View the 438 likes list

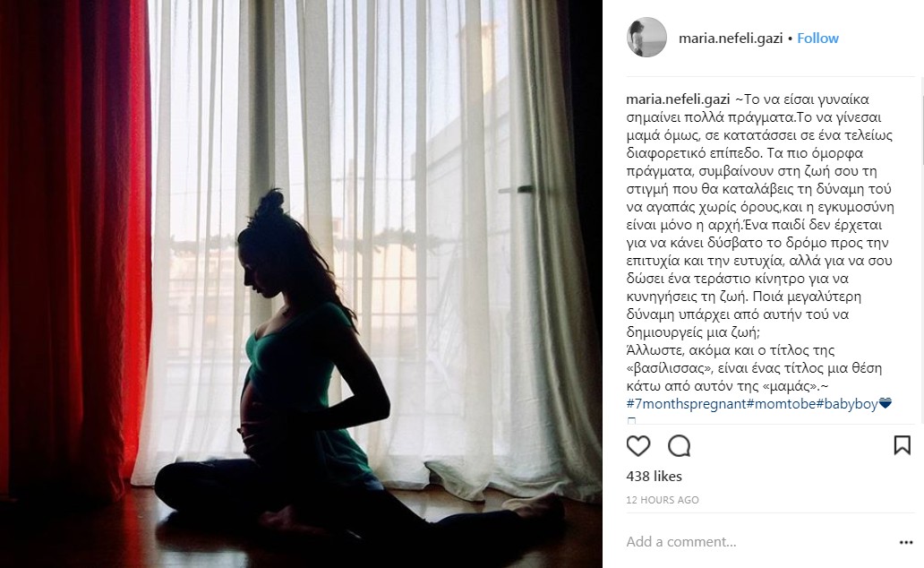point(654,476)
